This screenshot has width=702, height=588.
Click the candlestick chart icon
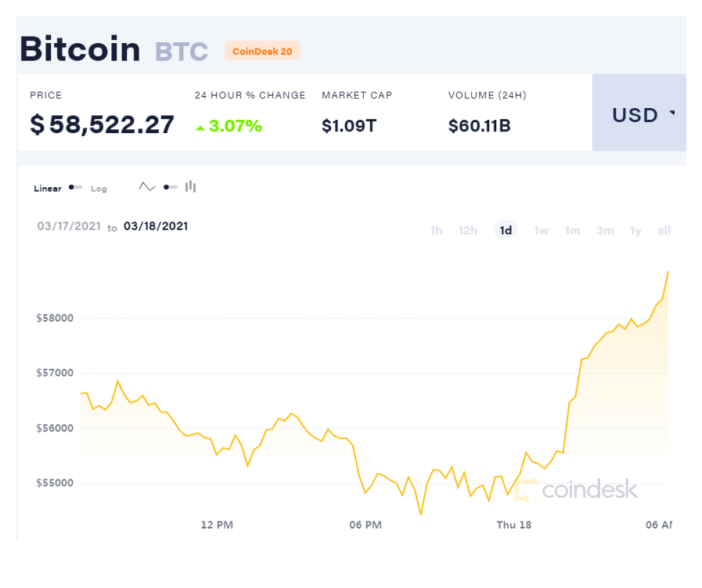click(x=191, y=186)
